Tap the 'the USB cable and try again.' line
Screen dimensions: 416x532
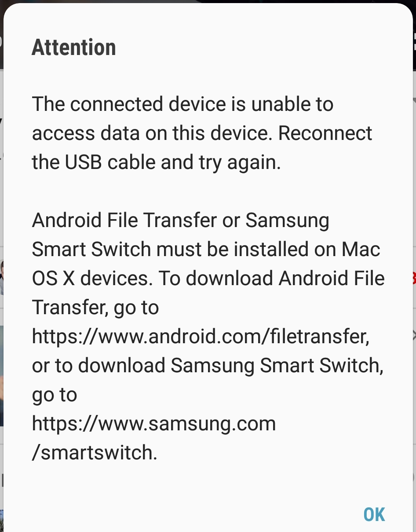click(x=156, y=162)
